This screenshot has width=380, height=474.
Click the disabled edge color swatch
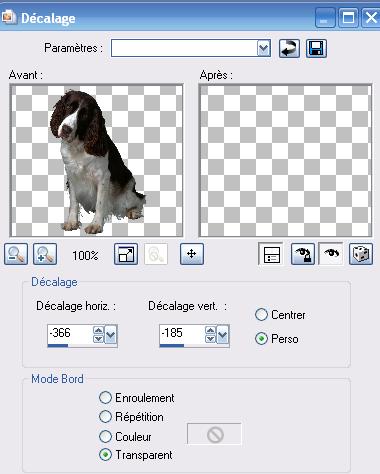[x=214, y=434]
